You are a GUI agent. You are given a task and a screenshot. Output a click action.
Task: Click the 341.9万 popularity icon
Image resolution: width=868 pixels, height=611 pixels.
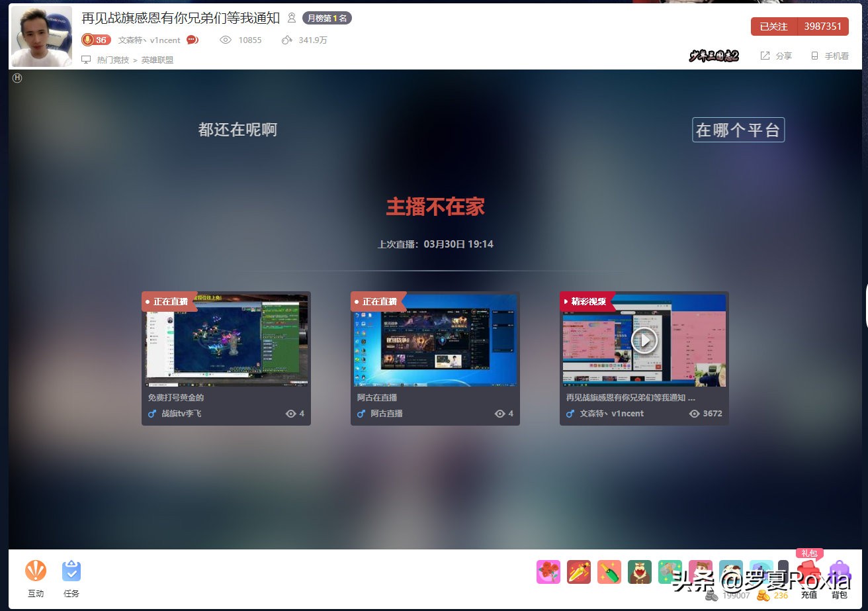(286, 40)
